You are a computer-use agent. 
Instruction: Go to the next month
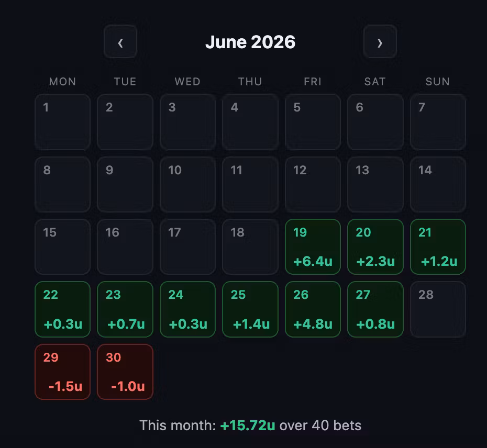(x=380, y=41)
